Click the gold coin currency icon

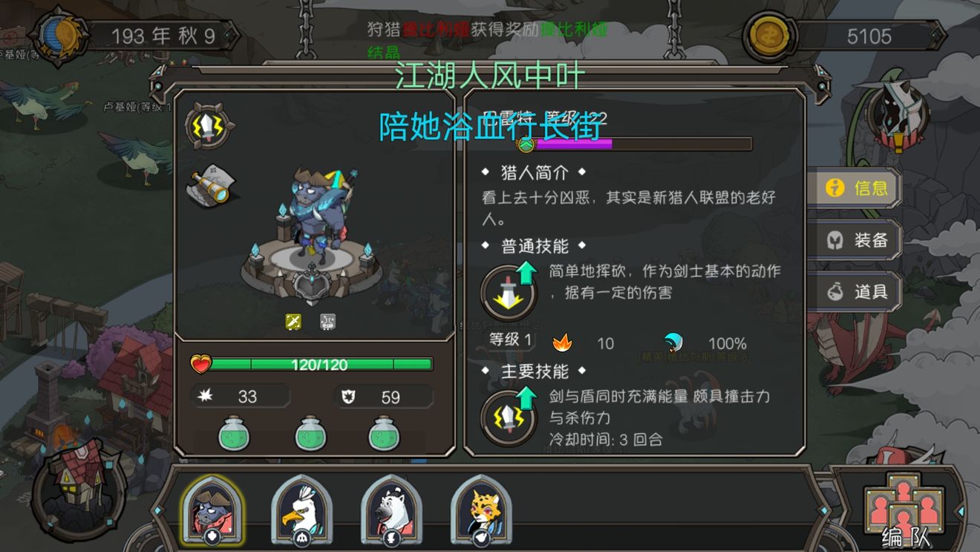(770, 36)
